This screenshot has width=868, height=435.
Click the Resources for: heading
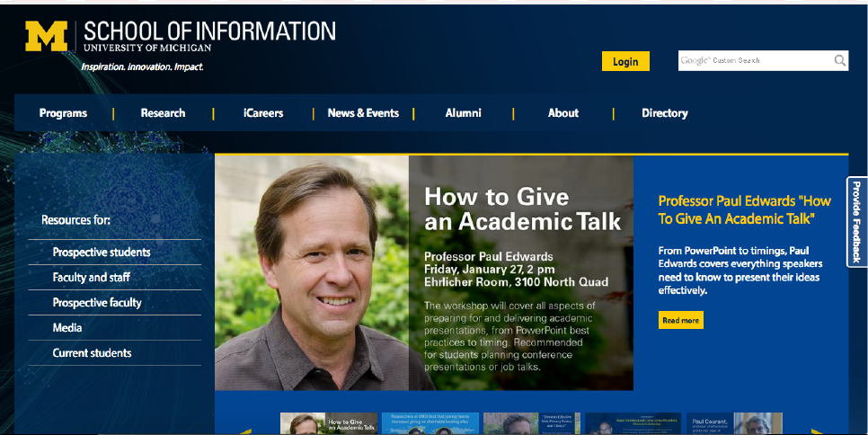75,220
